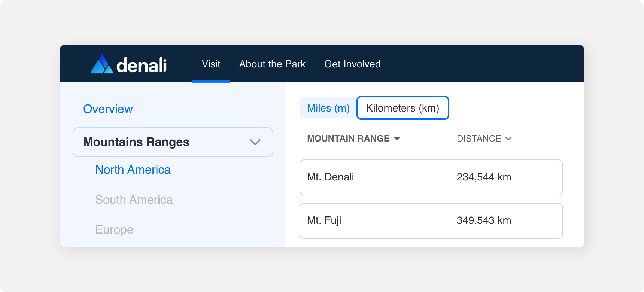Viewport: 644px width, 292px height.
Task: Select the Mt. Fuji row
Action: [x=431, y=221]
